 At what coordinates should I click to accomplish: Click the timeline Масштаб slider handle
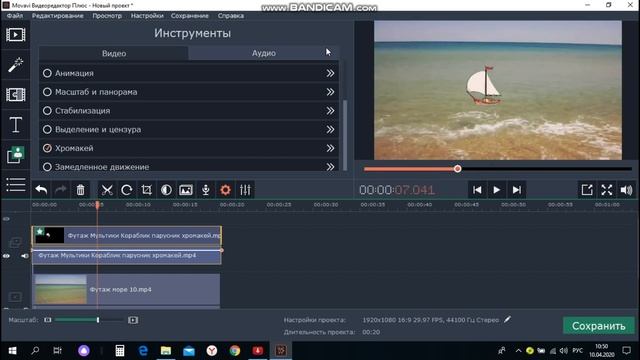98,320
